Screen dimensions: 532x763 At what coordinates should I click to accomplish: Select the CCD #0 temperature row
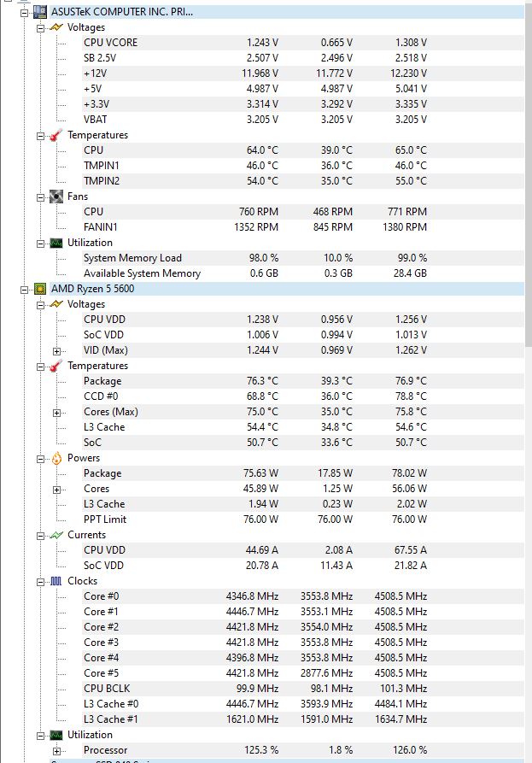303,396
